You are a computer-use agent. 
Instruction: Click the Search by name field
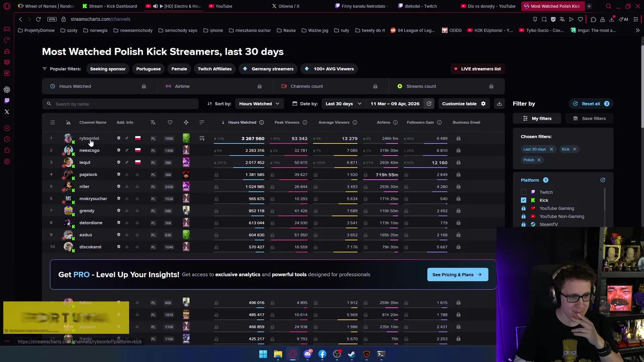(x=121, y=104)
